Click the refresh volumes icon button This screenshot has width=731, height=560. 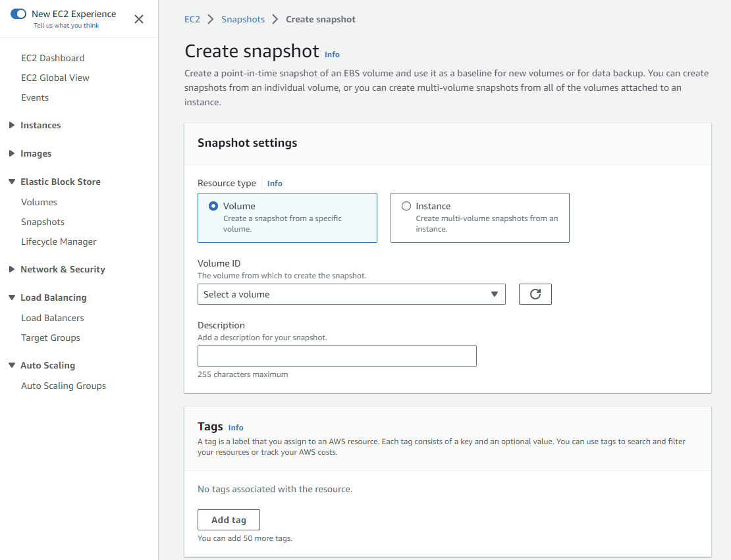(535, 294)
